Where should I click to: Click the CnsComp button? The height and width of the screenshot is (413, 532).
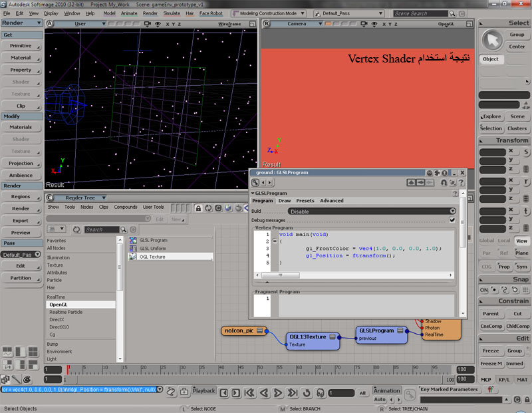tap(491, 326)
